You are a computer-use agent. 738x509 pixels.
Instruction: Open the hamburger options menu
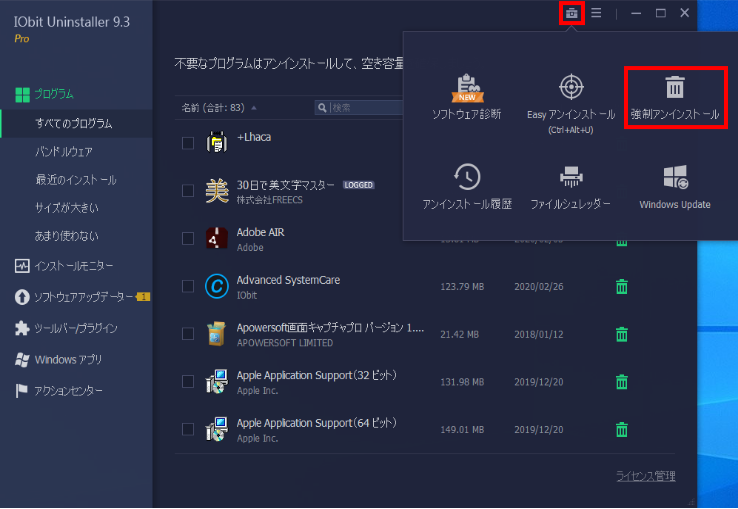(596, 13)
